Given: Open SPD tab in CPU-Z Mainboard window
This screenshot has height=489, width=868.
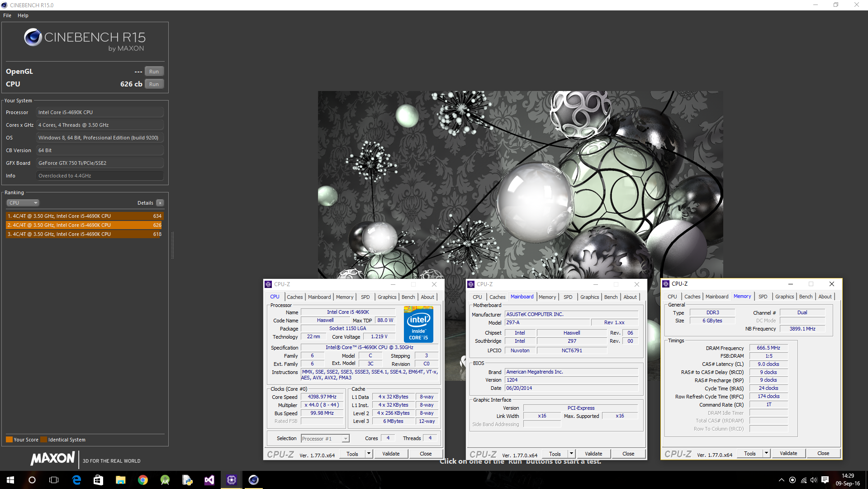Looking at the screenshot, I should (568, 297).
